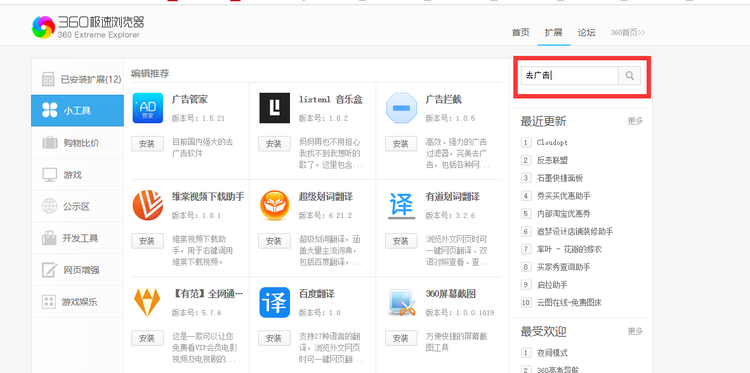The width and height of the screenshot is (750, 373).
Task: Click the 维棠视频下载助手 orange icon
Action: click(x=147, y=205)
